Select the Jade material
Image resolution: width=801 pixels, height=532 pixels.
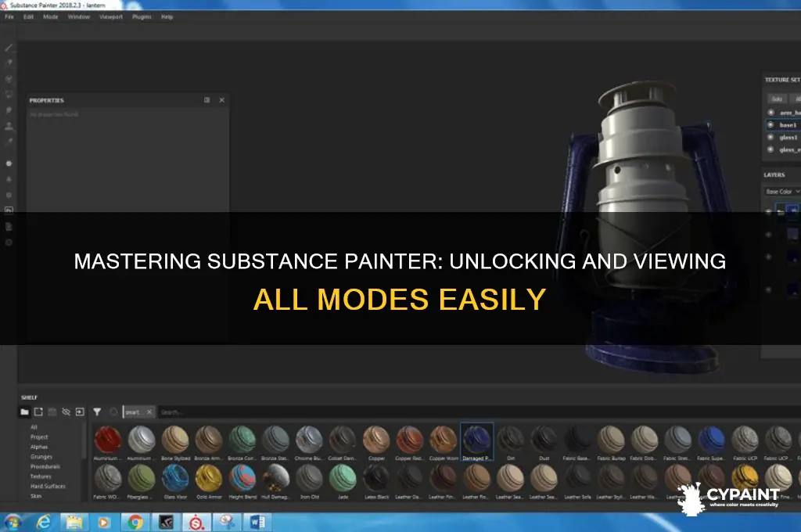point(343,481)
